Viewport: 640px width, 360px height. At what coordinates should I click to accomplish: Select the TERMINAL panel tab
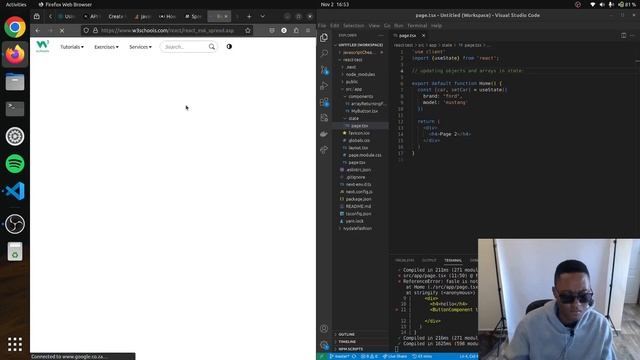[453, 260]
